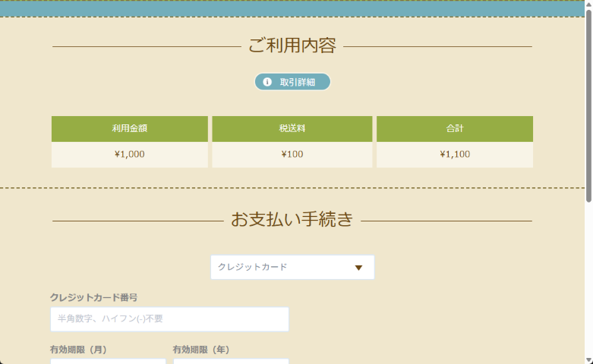Expand the クレジットカード payment method dropdown
This screenshot has width=593, height=364.
tap(292, 268)
